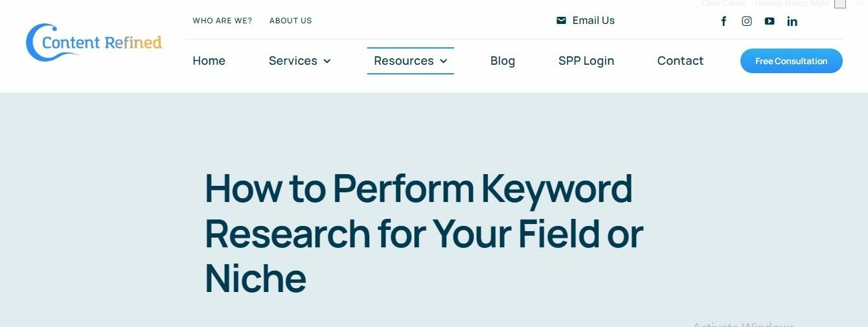The image size is (868, 327).
Task: Open the LinkedIn social icon
Action: point(792,21)
